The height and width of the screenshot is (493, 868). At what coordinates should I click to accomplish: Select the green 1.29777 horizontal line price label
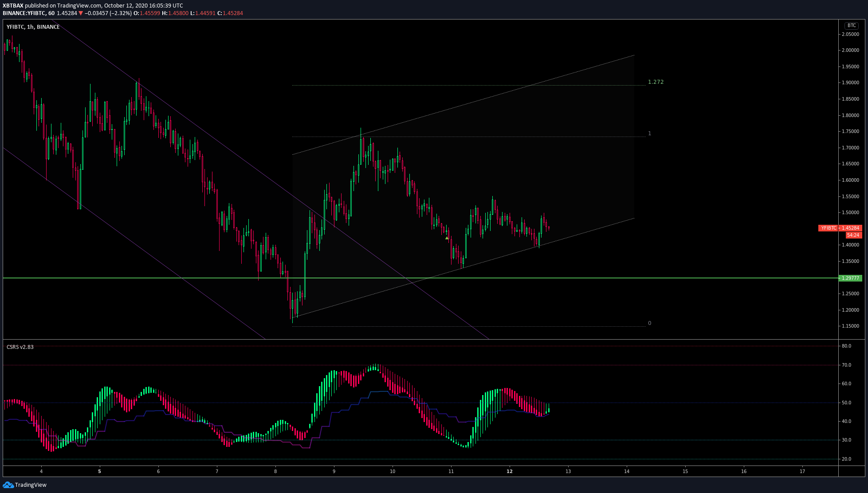click(x=850, y=278)
